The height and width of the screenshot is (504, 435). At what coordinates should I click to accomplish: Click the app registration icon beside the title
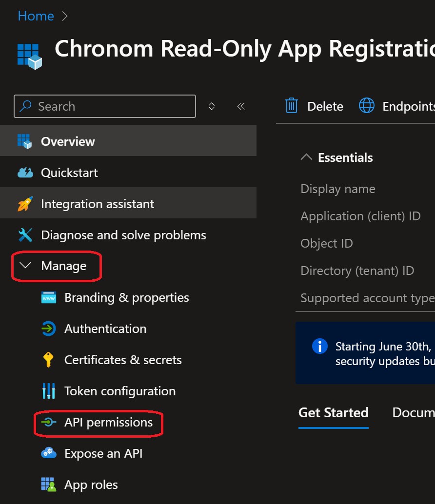pos(30,57)
